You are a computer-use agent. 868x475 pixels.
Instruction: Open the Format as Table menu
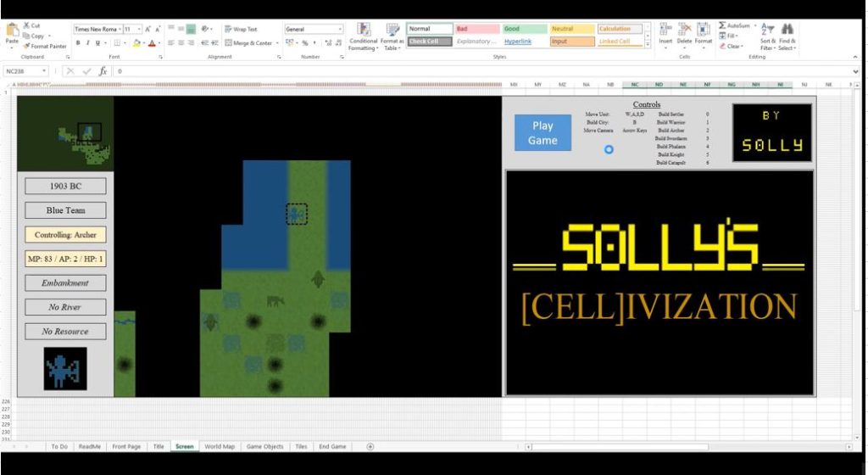click(392, 37)
